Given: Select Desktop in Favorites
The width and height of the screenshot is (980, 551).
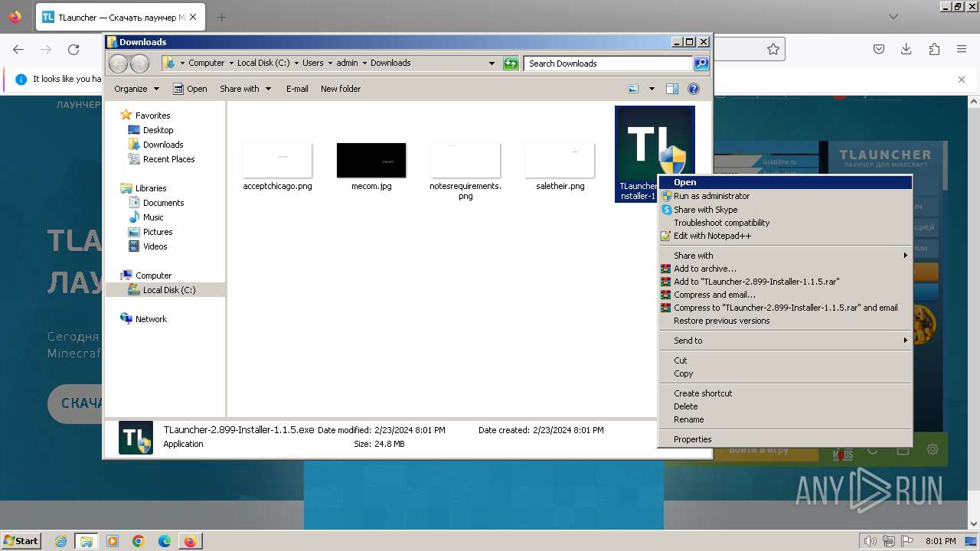Looking at the screenshot, I should pyautogui.click(x=158, y=130).
